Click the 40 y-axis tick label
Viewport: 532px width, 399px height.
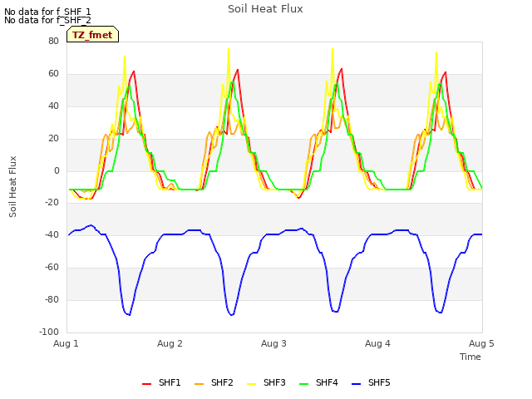coord(53,106)
